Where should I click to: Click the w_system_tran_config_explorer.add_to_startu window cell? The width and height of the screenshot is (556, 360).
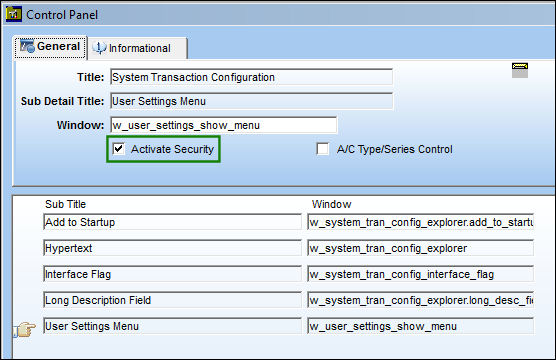pyautogui.click(x=421, y=222)
